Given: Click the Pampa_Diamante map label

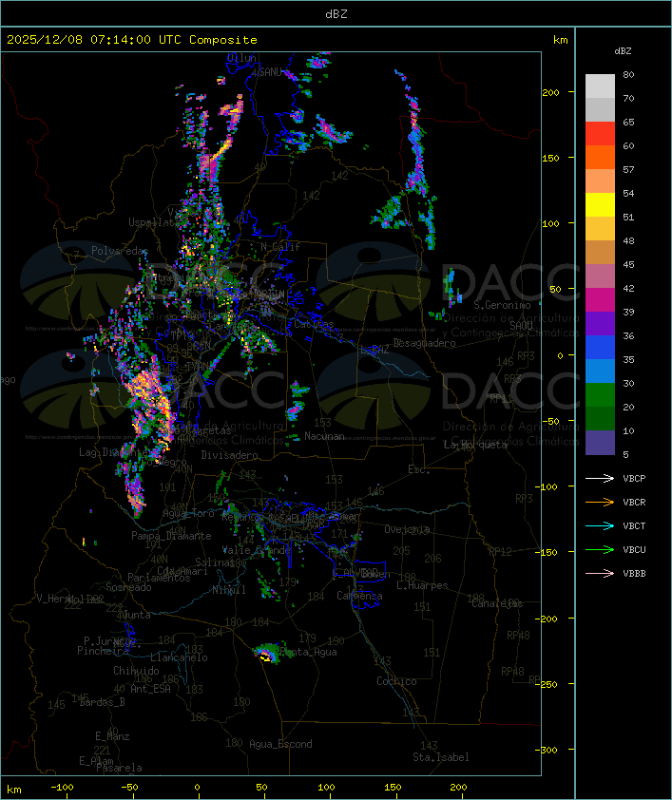Looking at the screenshot, I should pyautogui.click(x=171, y=536).
